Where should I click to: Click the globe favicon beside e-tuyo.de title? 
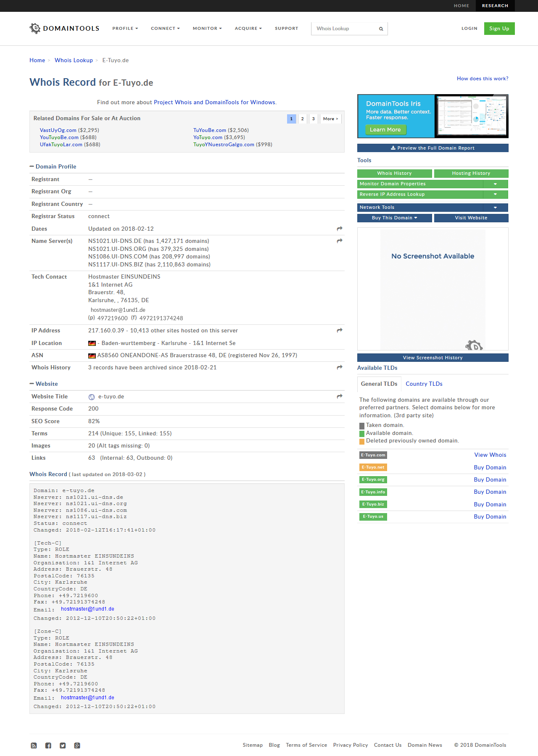(x=92, y=397)
